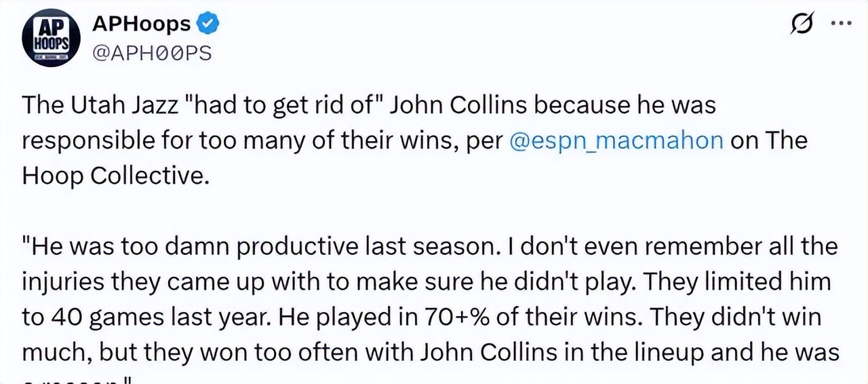Image resolution: width=868 pixels, height=384 pixels.
Task: Click the blue verified badge beside APHoops
Action: pos(207,25)
